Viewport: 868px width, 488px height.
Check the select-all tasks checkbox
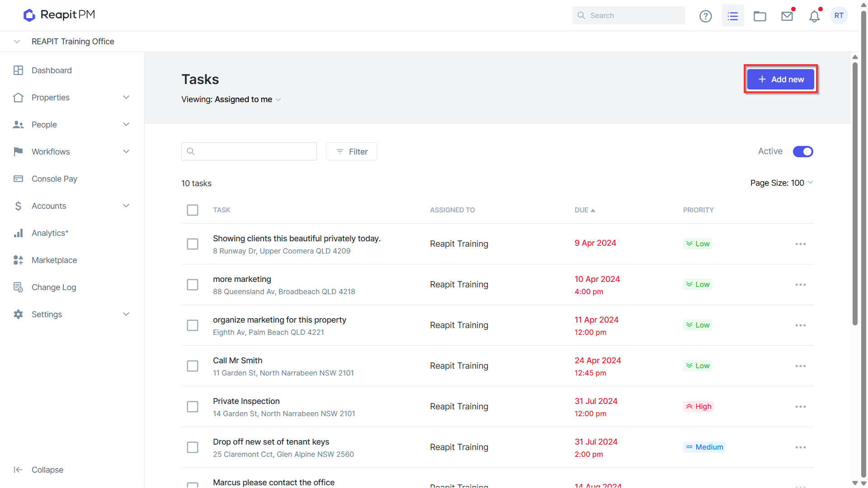click(x=193, y=210)
